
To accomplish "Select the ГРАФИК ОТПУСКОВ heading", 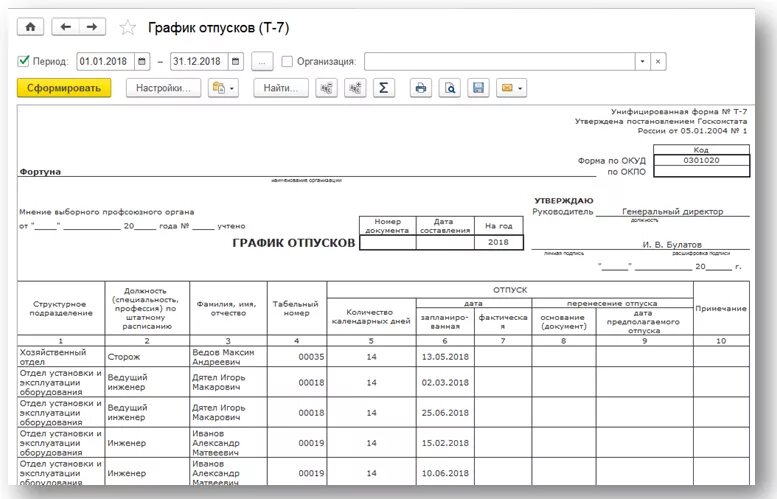I will 294,243.
